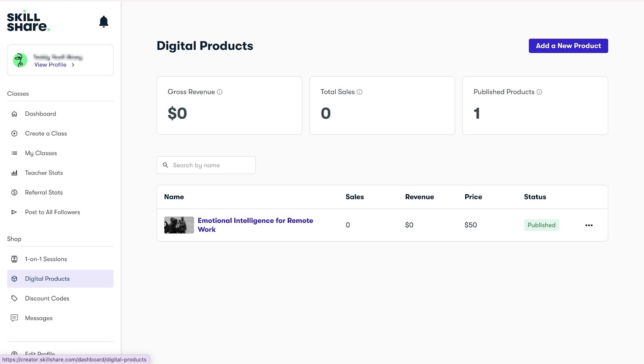Click the Create a Class play icon
This screenshot has width=644, height=364.
(14, 134)
